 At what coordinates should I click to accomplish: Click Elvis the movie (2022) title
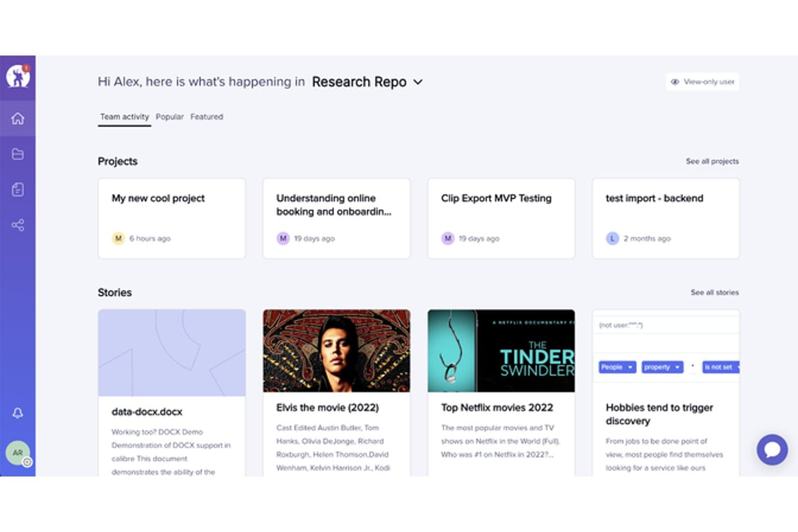tap(327, 408)
